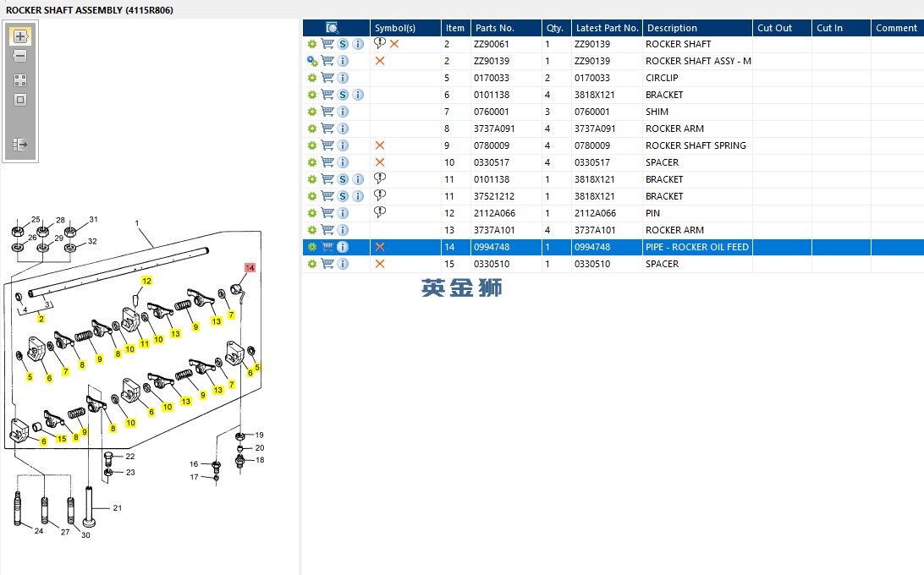The height and width of the screenshot is (575, 924).
Task: Sort by the Parts No. column header
Action: click(506, 28)
